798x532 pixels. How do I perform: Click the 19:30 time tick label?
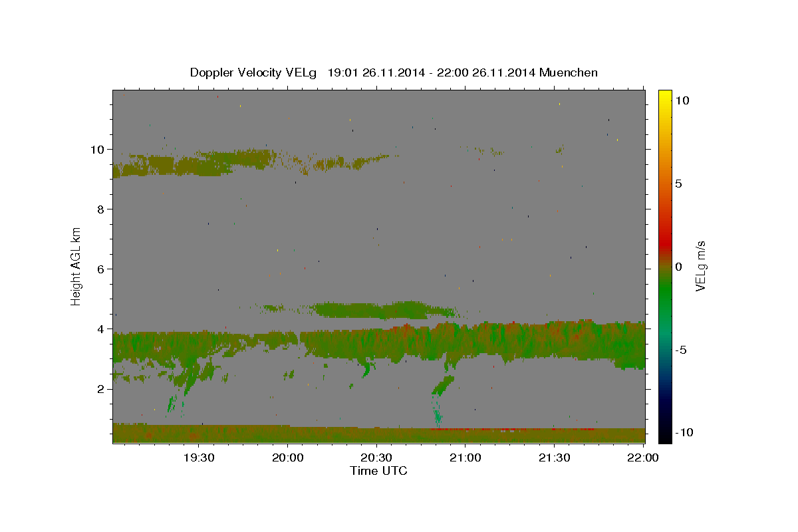(199, 458)
